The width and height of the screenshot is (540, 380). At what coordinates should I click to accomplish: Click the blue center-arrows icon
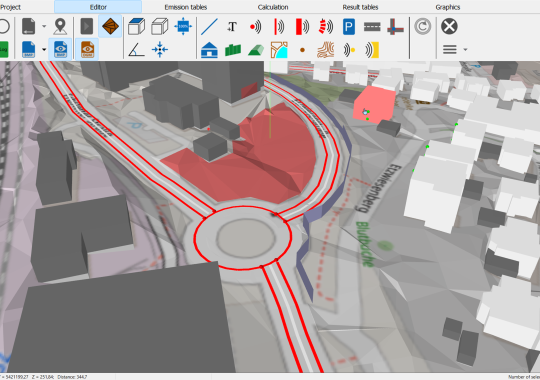(x=159, y=50)
